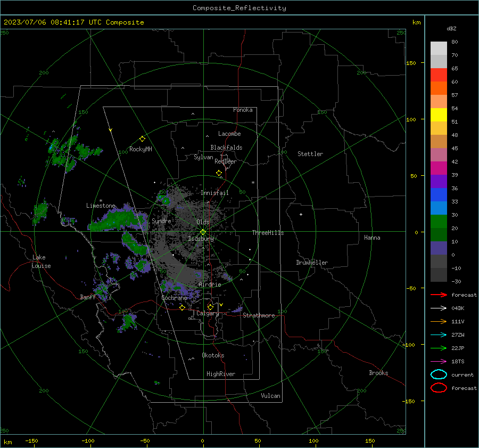
Task: Click the white asterisk marker east of Innisfail
Action: pos(253,183)
